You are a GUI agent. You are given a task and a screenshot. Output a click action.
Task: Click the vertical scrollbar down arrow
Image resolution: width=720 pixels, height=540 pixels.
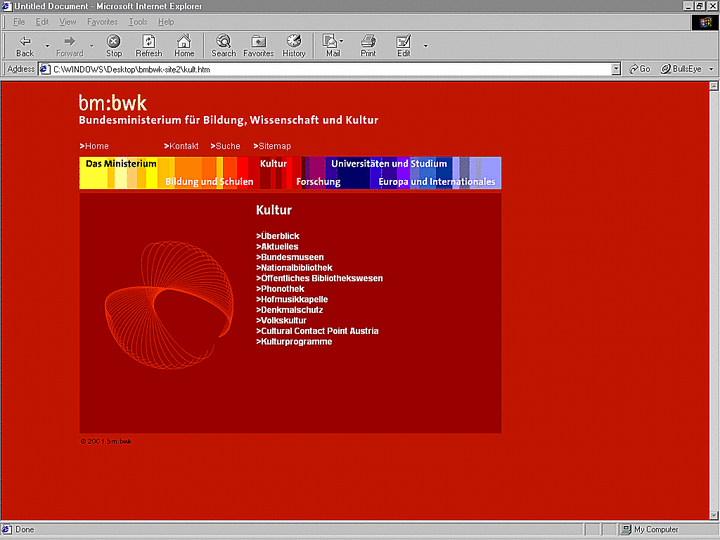714,515
